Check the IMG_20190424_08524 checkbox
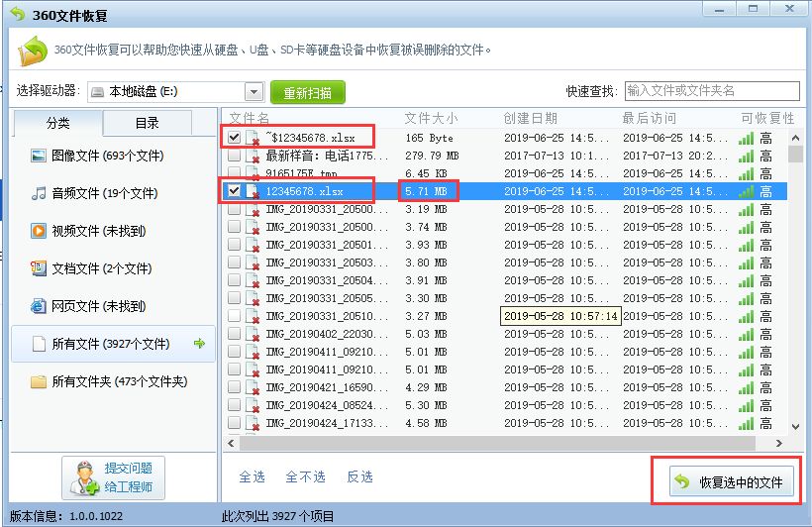This screenshot has height=527, width=812. (234, 405)
